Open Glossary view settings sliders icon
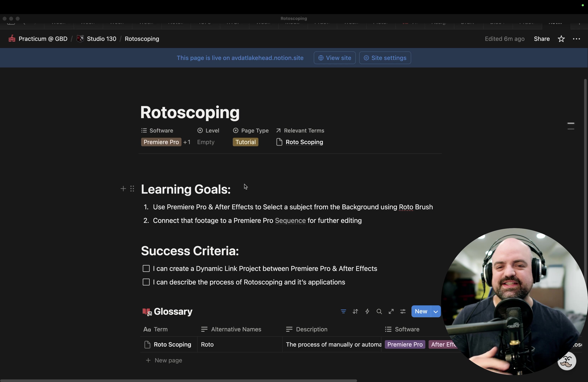588x382 pixels. click(403, 311)
